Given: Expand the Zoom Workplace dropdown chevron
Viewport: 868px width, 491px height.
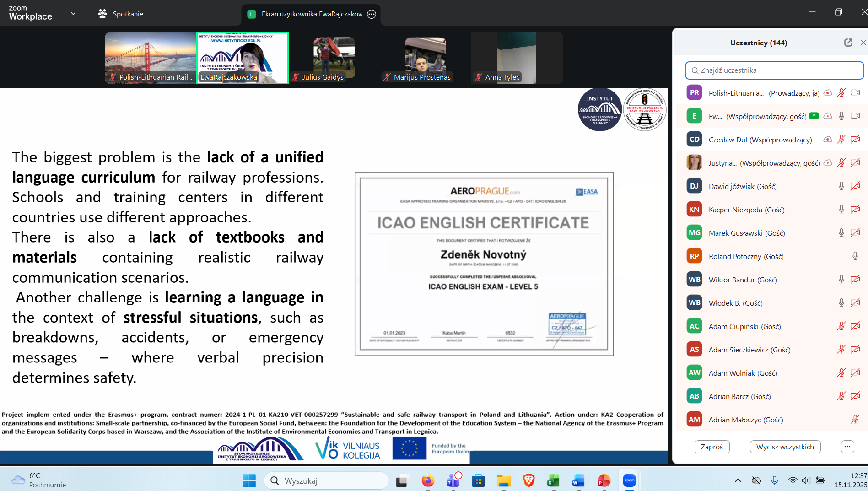Looking at the screenshot, I should [x=73, y=14].
